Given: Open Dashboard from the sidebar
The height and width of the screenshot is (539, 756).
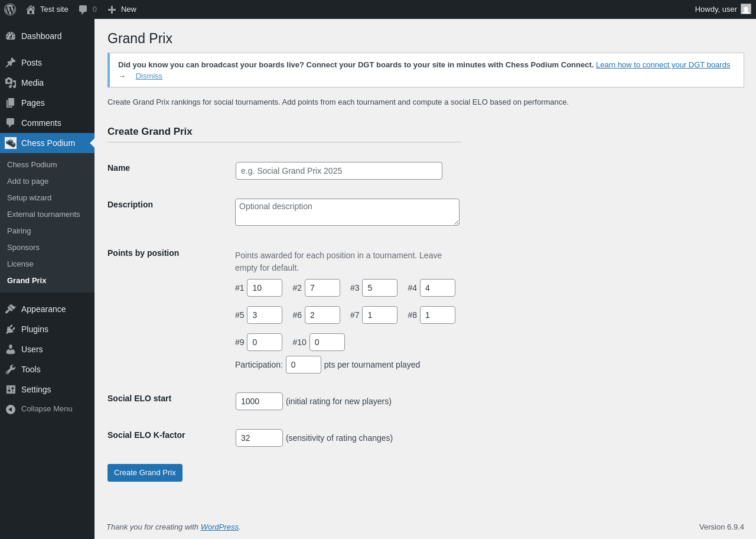Looking at the screenshot, I should 41,36.
